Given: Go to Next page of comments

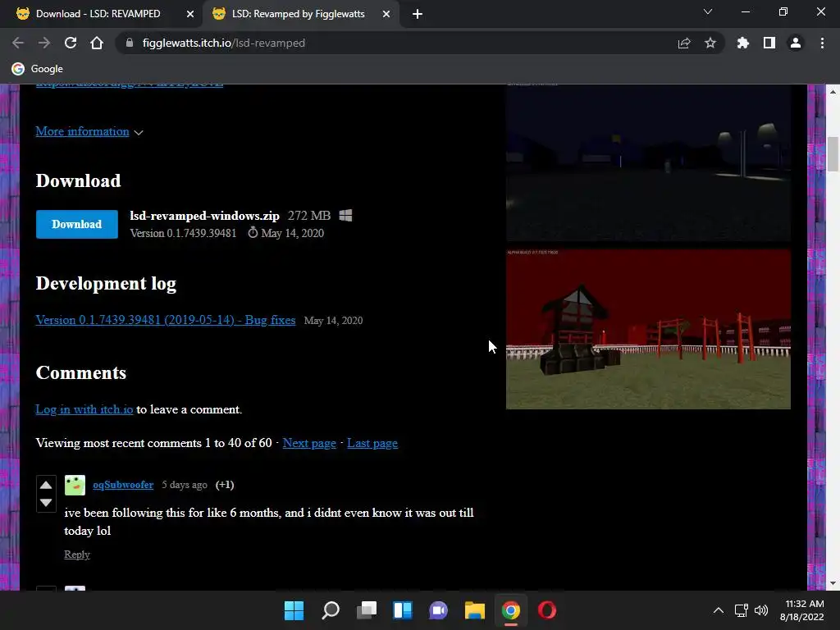Looking at the screenshot, I should [309, 443].
